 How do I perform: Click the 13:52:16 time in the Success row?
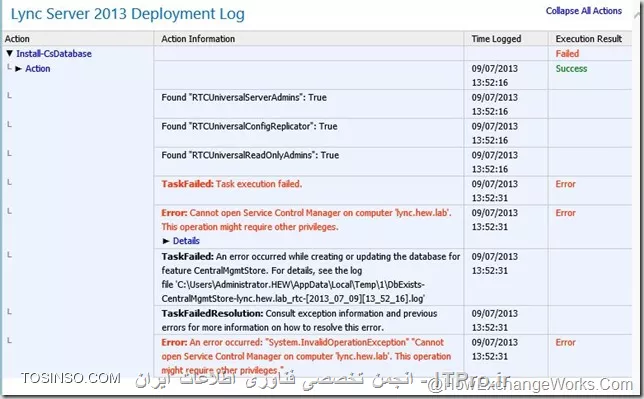(x=490, y=83)
